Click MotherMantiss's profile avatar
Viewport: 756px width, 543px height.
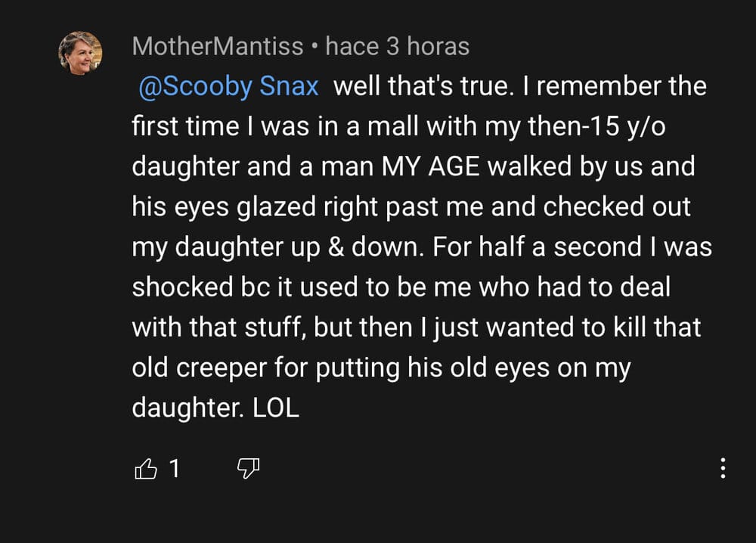click(x=80, y=53)
